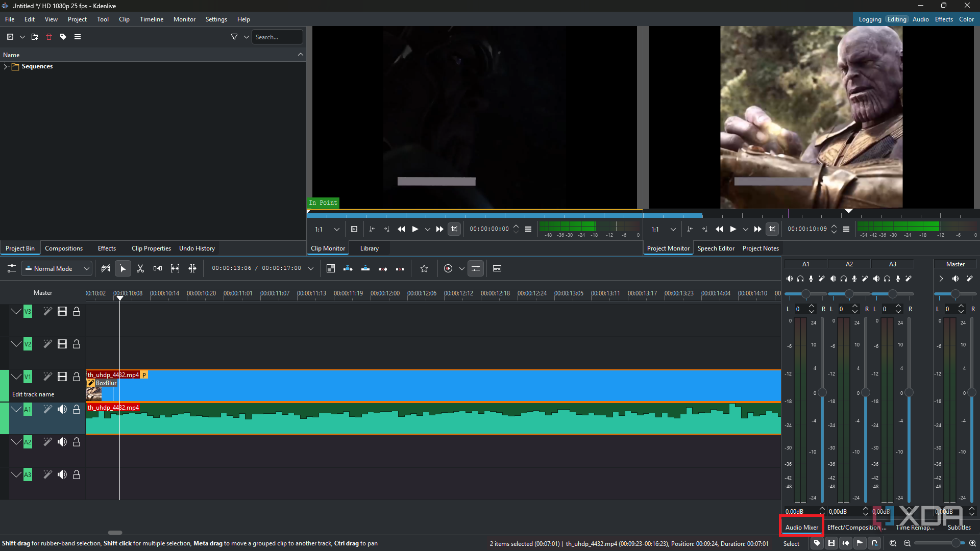This screenshot has height=551, width=980.
Task: Click the bin filter funnel icon
Action: pos(234,37)
